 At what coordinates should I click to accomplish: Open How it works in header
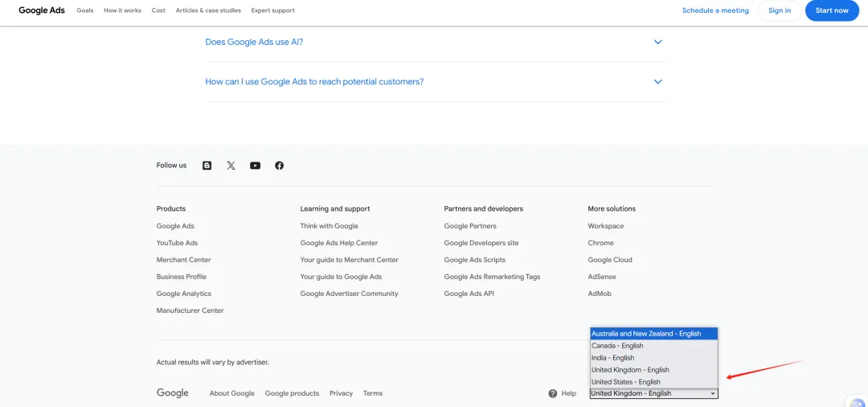click(x=122, y=10)
